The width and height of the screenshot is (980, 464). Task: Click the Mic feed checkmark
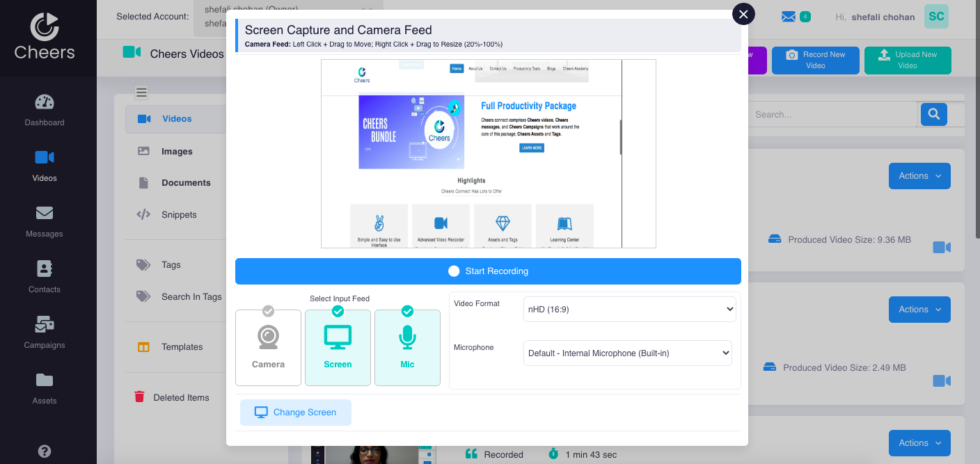[407, 311]
